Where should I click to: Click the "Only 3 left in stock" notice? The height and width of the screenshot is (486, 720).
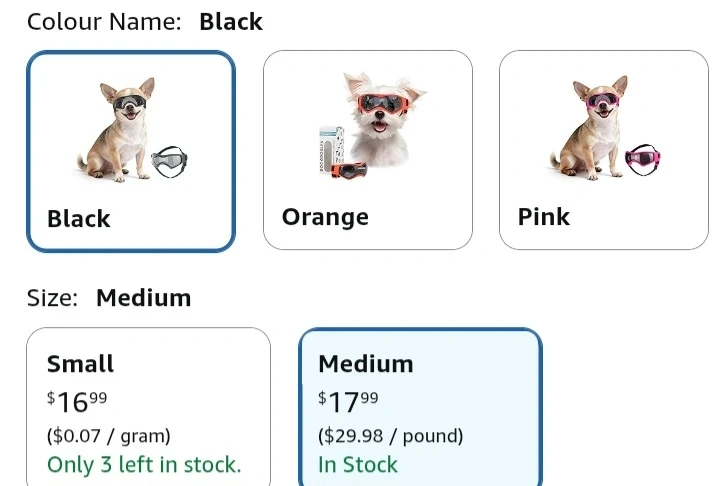144,465
